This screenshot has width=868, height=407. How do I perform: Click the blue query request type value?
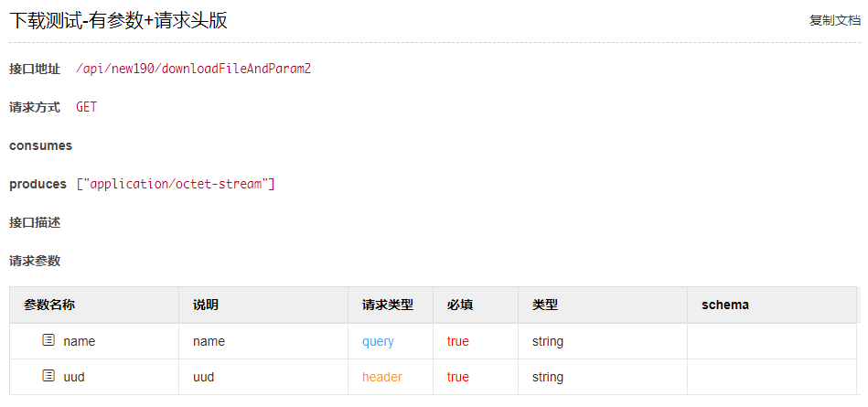click(378, 341)
